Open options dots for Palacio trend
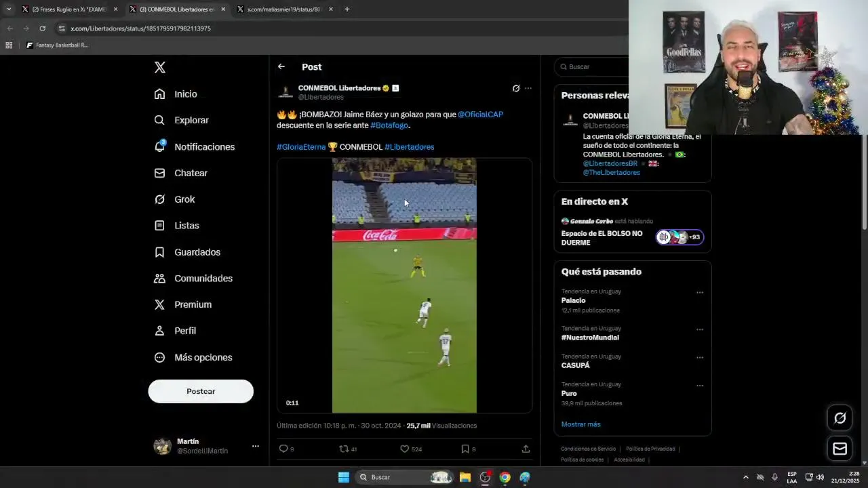Viewport: 868px width, 488px height. [700, 293]
